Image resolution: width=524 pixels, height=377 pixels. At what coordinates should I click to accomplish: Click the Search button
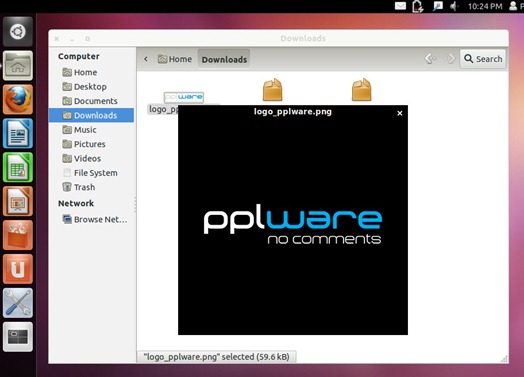point(483,59)
